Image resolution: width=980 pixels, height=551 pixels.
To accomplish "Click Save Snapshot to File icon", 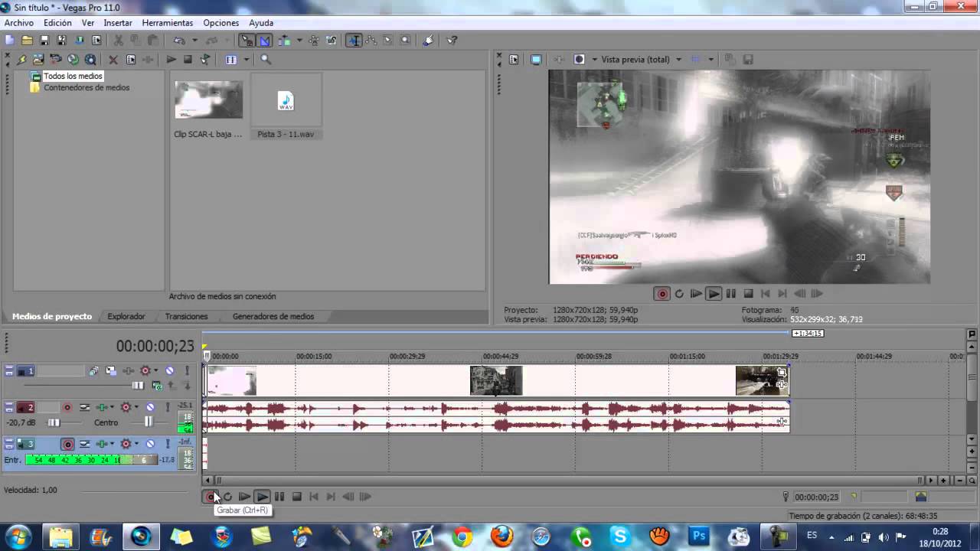I will click(x=748, y=59).
